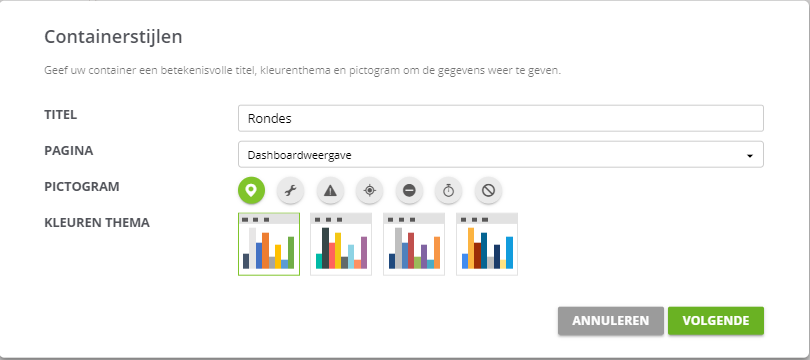
Task: Click the KLEUREN THEMA label
Action: [97, 223]
